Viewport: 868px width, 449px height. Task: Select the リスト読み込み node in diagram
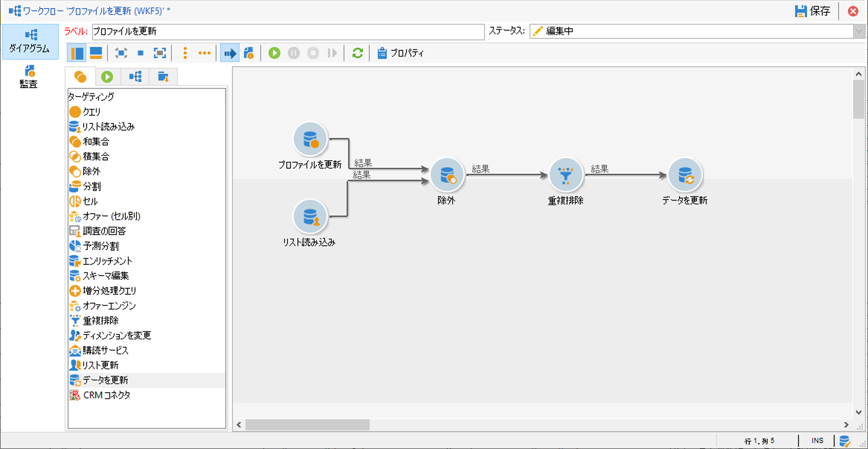pyautogui.click(x=310, y=217)
